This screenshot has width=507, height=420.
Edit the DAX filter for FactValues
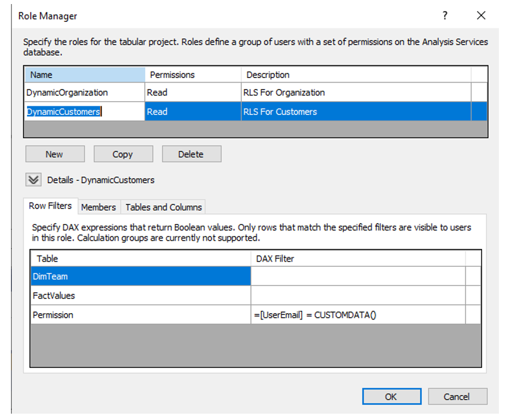[x=358, y=296]
